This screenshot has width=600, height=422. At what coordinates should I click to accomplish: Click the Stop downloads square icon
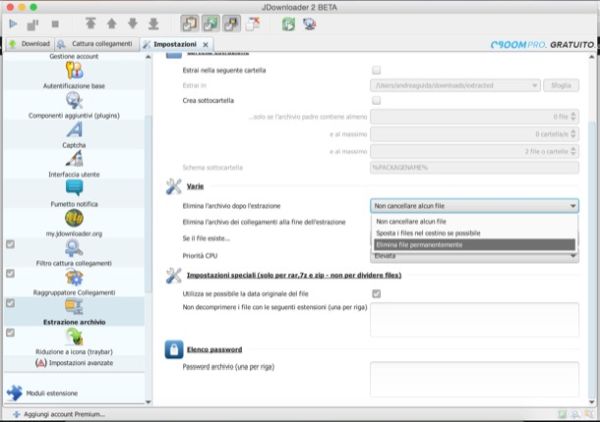54,21
